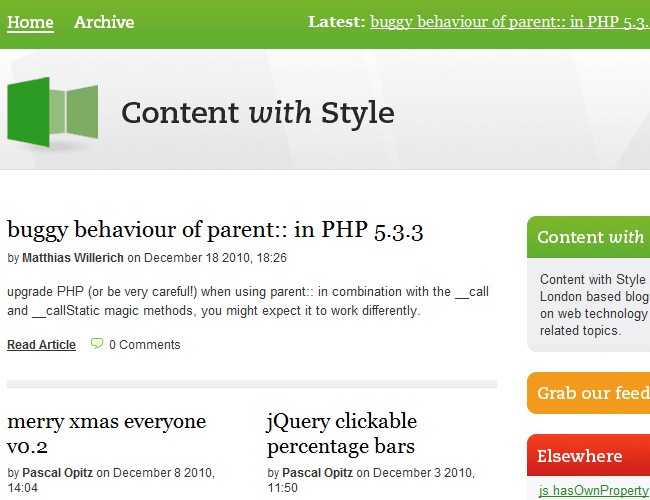
Task: Open the buggy behaviour of parent:: article headline
Action: click(x=215, y=230)
